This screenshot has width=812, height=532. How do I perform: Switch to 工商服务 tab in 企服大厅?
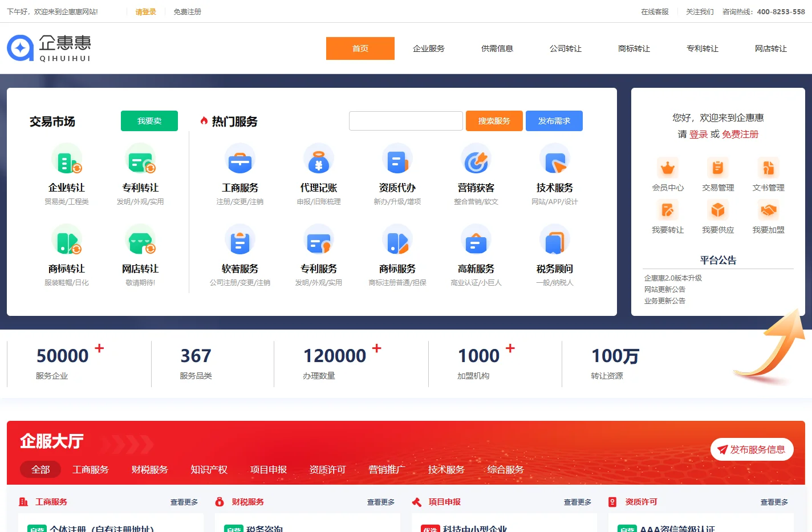tap(91, 469)
